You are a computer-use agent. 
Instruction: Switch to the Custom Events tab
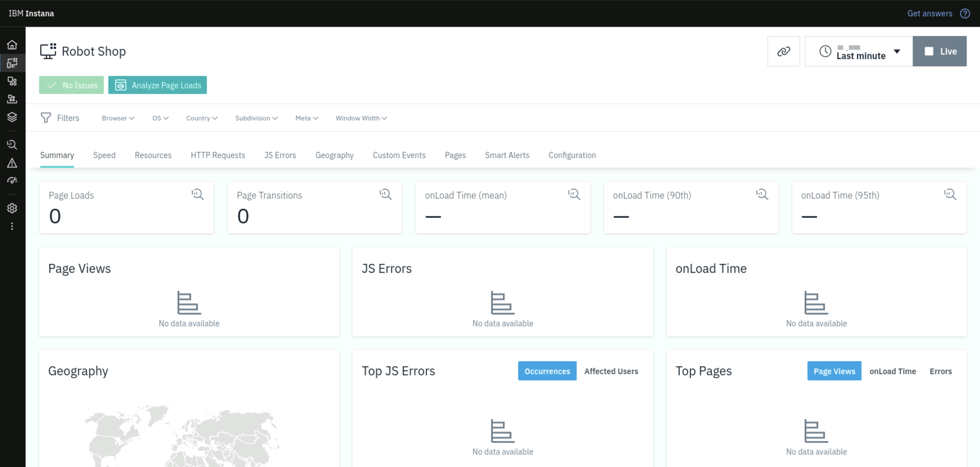[399, 155]
